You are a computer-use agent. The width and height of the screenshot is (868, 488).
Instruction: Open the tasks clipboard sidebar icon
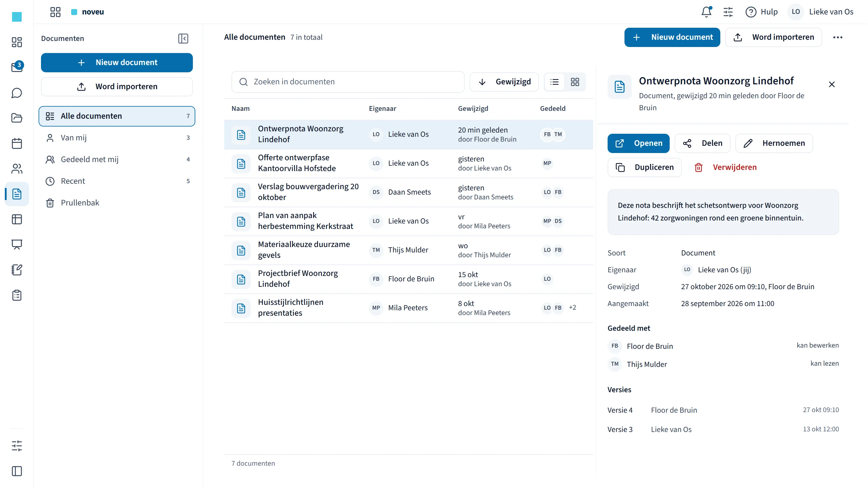(x=17, y=295)
